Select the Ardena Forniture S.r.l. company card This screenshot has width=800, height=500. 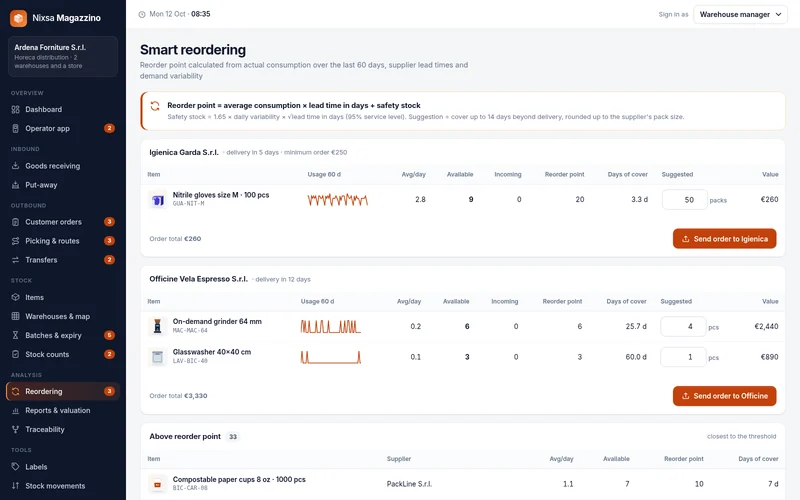[x=63, y=56]
